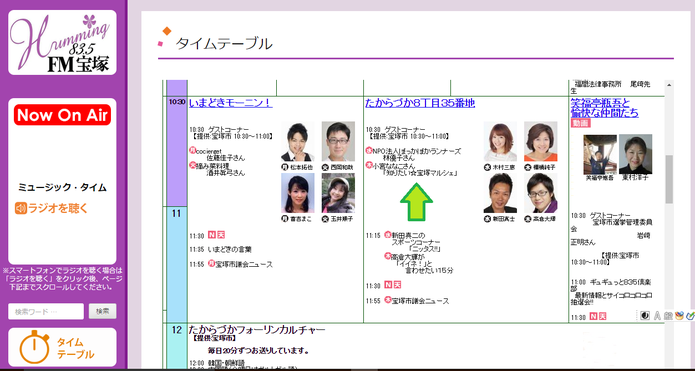Viewport: 695px width, 371px height.
Task: Click the Now On Air banner
Action: point(62,115)
